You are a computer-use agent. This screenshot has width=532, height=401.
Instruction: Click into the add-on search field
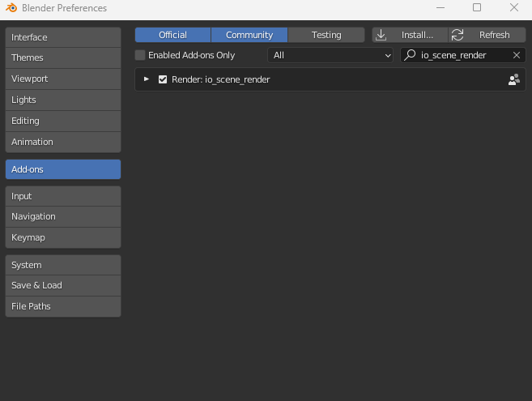[x=463, y=55]
